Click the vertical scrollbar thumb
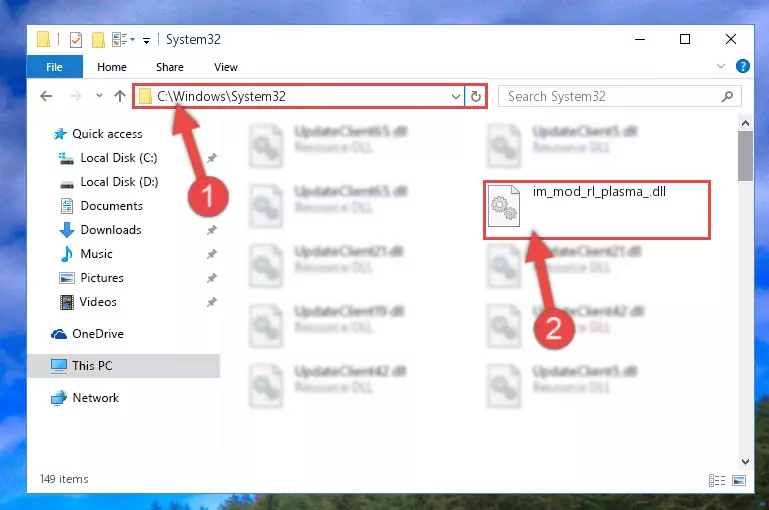Image resolution: width=769 pixels, height=510 pixels. (745, 156)
